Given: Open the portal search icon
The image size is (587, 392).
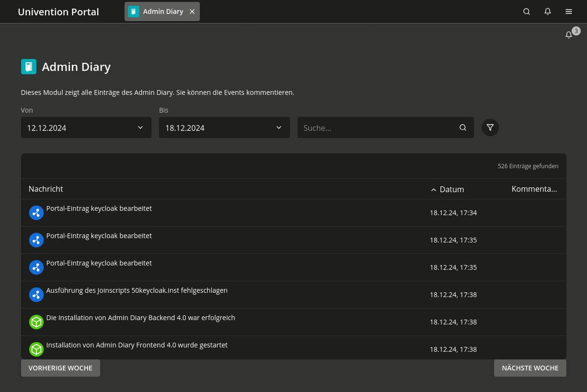Looking at the screenshot, I should pos(527,12).
